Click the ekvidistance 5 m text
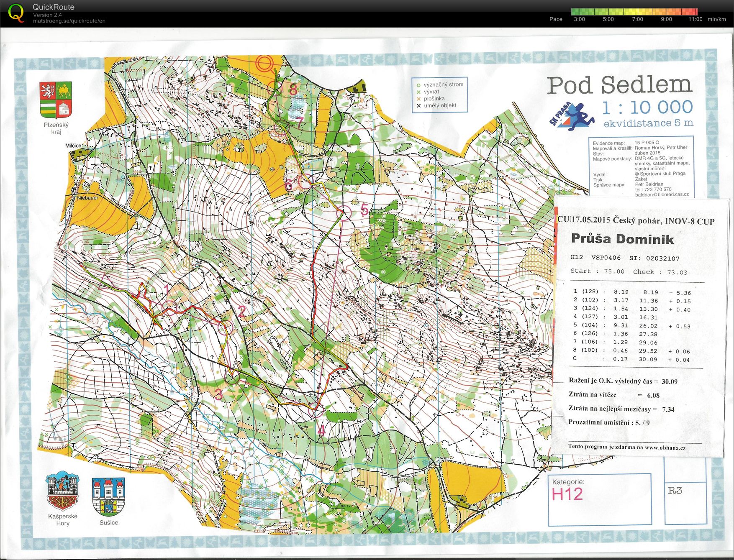 pyautogui.click(x=648, y=123)
